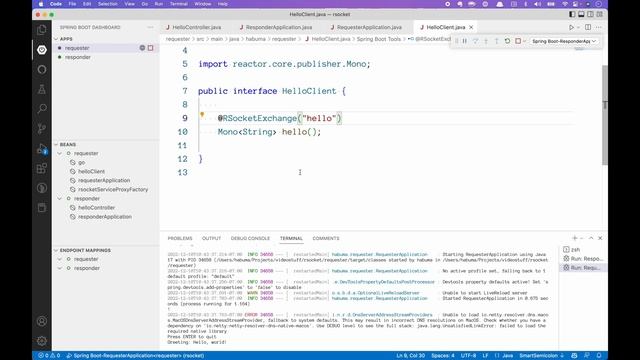Collapse the APPS section
Screen dimensions: 640x360
pyautogui.click(x=56, y=39)
